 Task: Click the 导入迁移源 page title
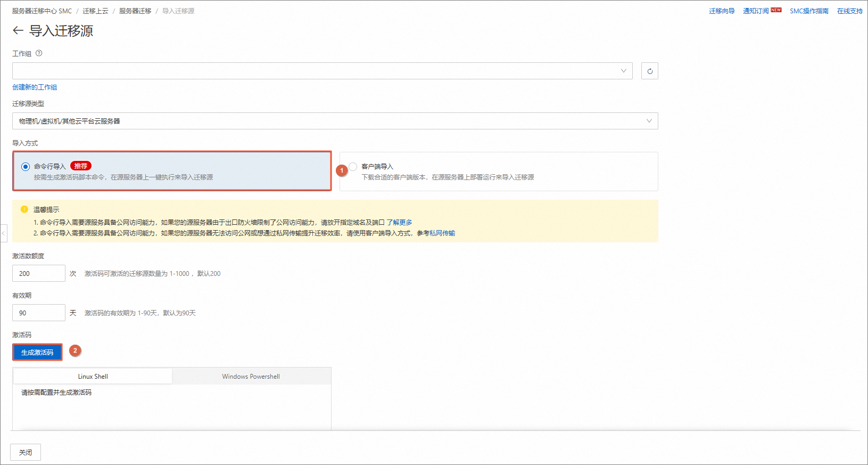point(61,31)
